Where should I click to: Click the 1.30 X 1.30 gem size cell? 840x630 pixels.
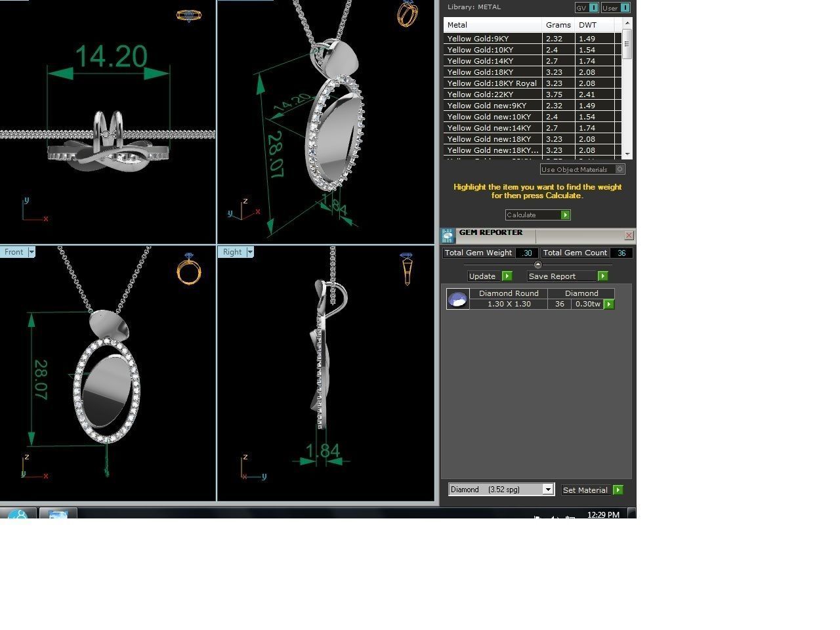(509, 304)
